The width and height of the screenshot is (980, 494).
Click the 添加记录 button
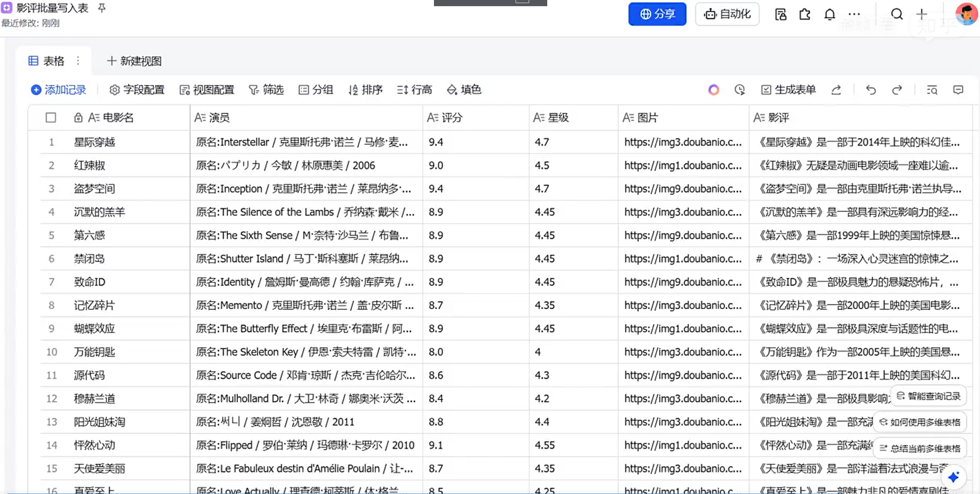point(59,90)
